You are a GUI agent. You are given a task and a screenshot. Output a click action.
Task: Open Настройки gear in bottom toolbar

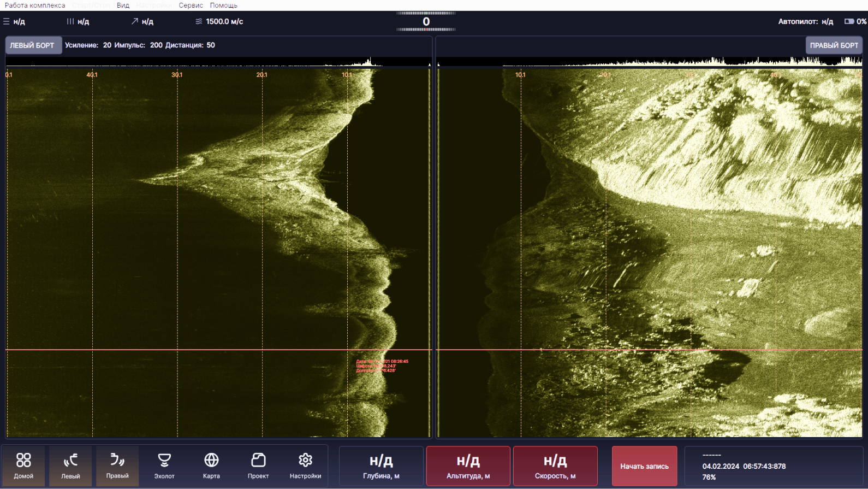click(305, 466)
